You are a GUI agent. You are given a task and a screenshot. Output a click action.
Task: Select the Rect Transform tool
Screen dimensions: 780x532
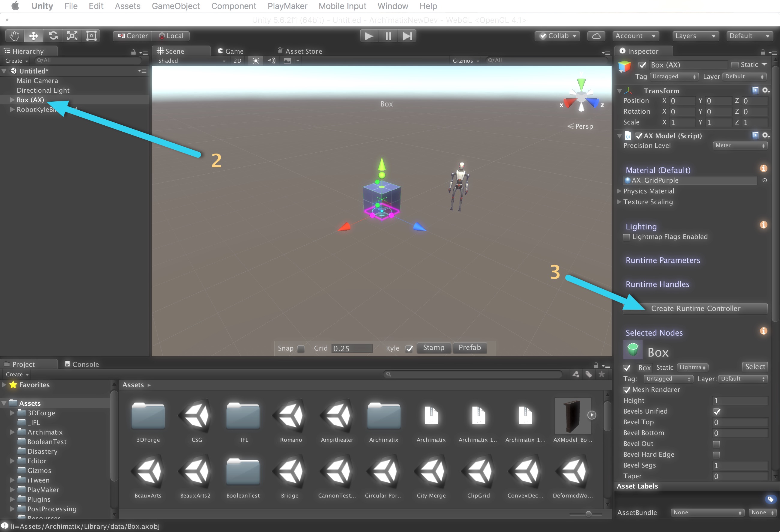pyautogui.click(x=91, y=36)
